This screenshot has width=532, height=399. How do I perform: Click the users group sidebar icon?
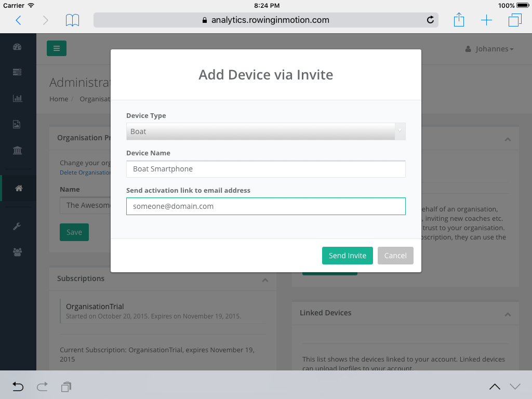(x=17, y=252)
